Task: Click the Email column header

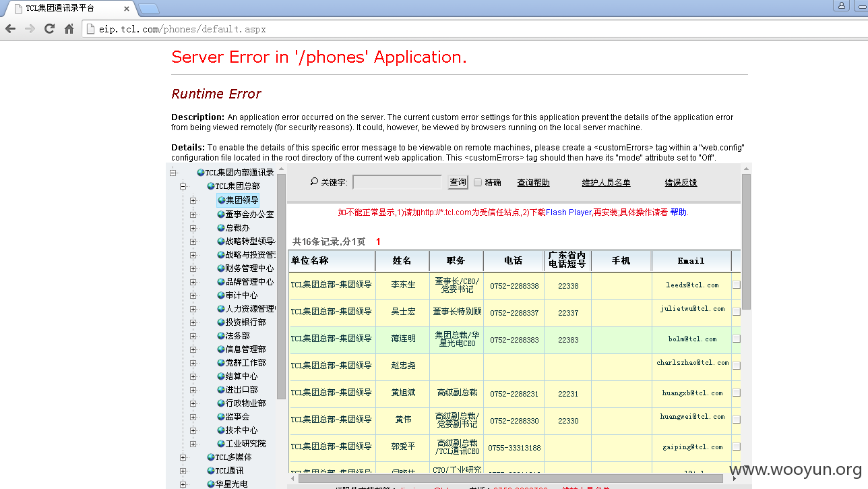Action: [691, 261]
